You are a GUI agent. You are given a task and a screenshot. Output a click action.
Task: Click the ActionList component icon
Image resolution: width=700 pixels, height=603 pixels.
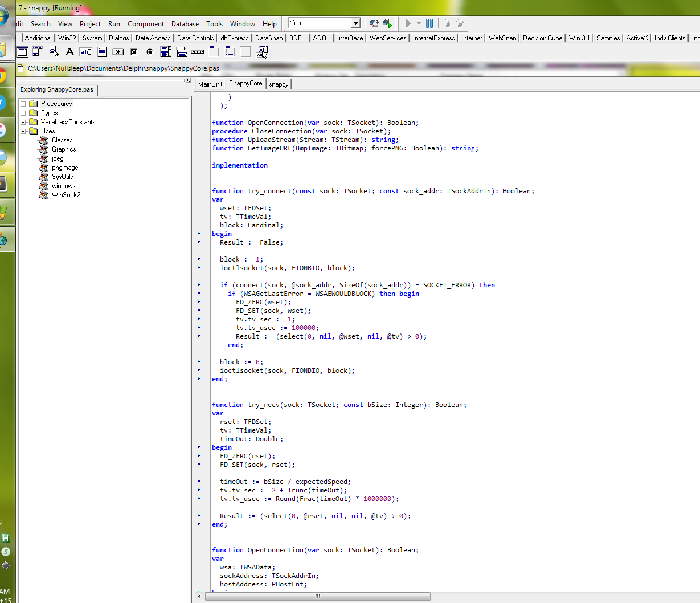262,52
